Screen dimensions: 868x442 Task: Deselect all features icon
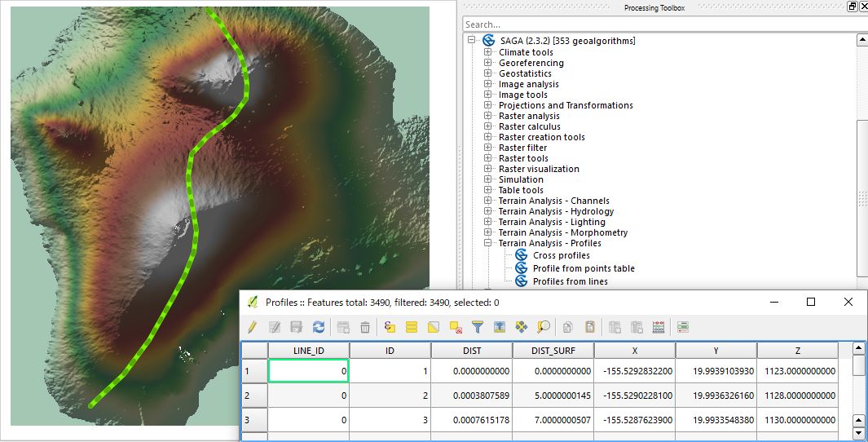pyautogui.click(x=456, y=327)
